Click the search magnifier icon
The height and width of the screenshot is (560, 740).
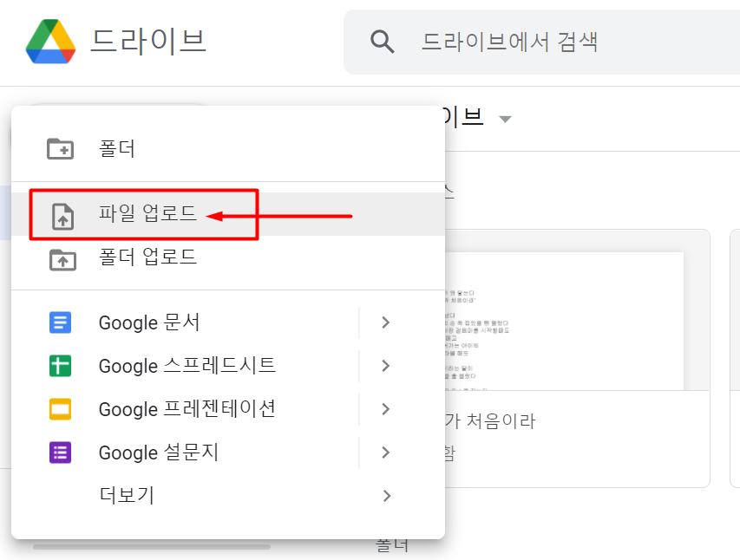pyautogui.click(x=382, y=42)
